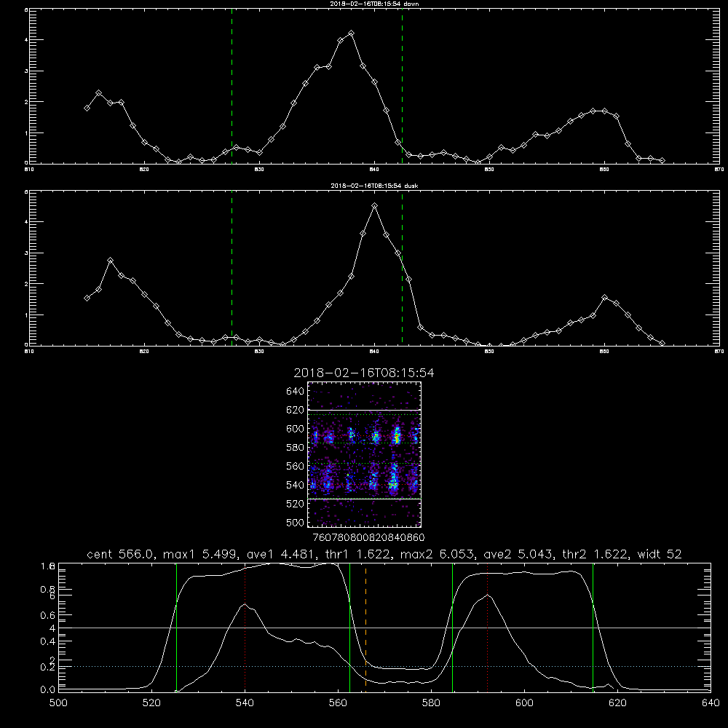Click the first diamond marker of dawn curve
The height and width of the screenshot is (728, 728).
[87, 108]
